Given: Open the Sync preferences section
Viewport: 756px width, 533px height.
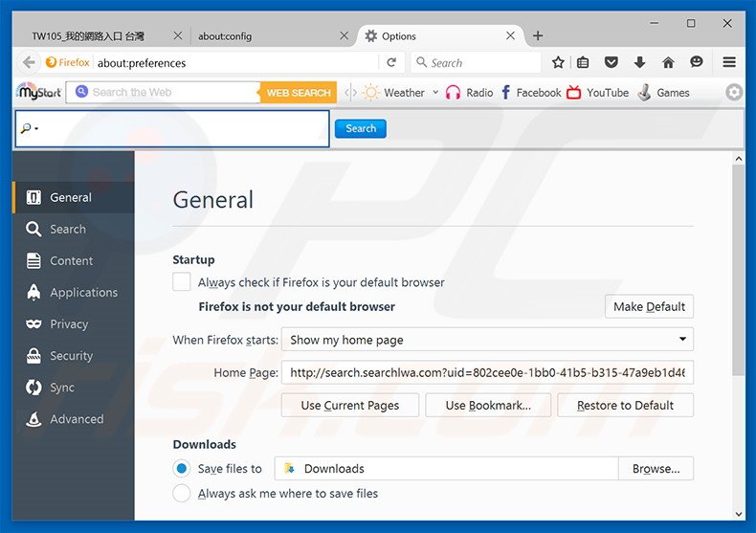Looking at the screenshot, I should [x=74, y=388].
